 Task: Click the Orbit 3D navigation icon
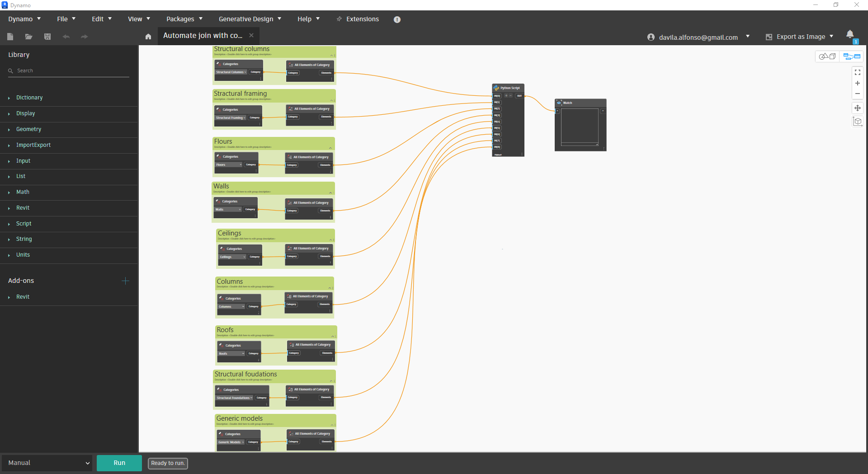click(x=858, y=122)
